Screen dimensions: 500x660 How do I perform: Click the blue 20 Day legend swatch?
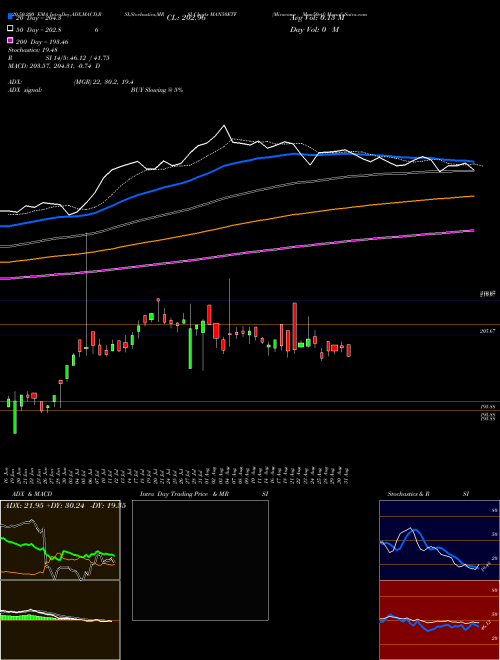[x=10, y=17]
